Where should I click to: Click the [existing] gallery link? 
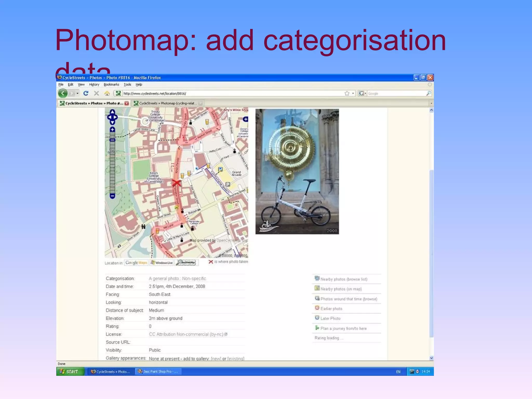tap(236, 359)
